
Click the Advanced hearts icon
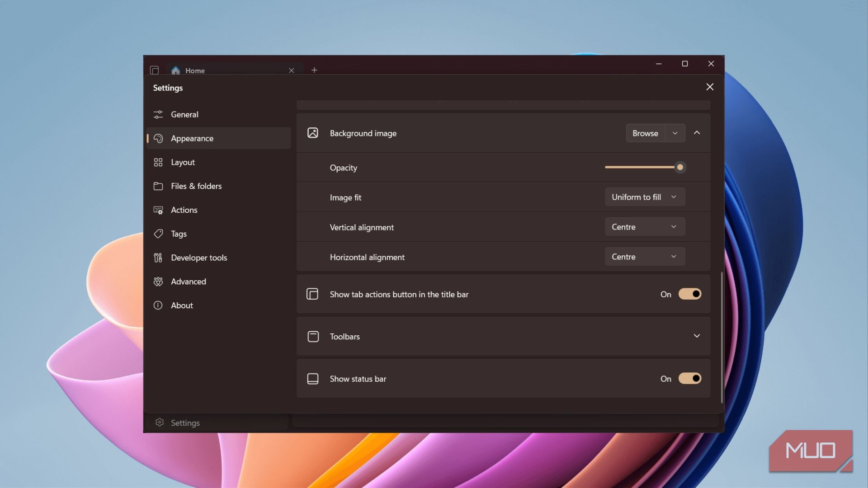(x=158, y=282)
